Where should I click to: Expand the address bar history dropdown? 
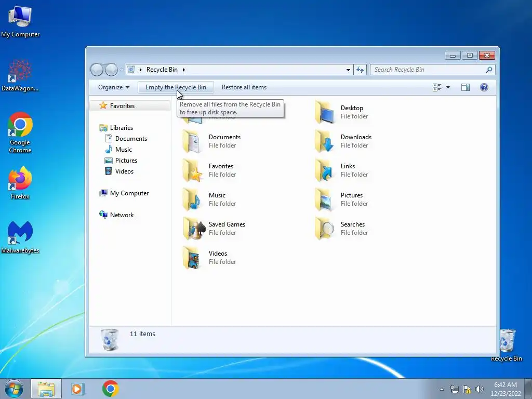pos(348,70)
